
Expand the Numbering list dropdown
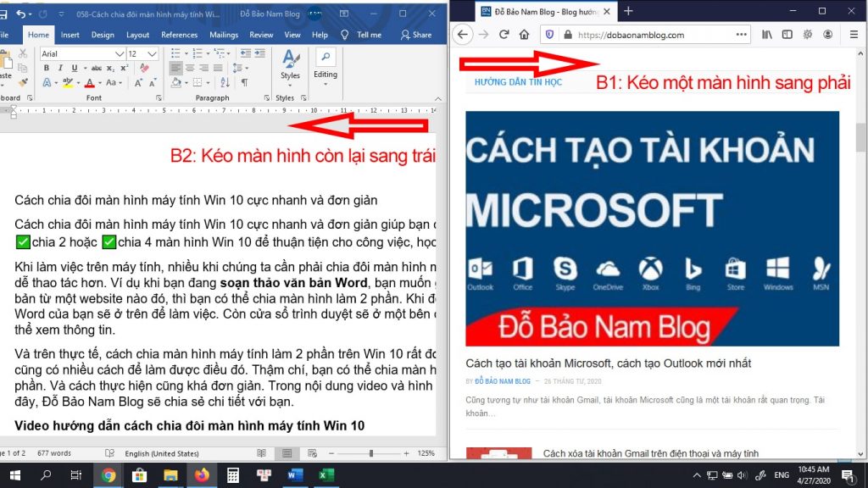click(208, 53)
